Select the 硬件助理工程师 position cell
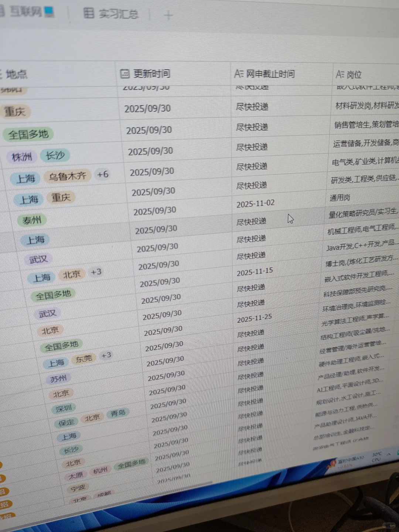Viewport: 399px width, 532px height. 351,360
